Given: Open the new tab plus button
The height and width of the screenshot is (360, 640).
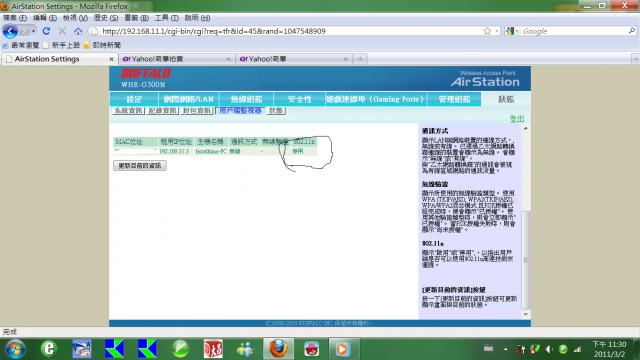Looking at the screenshot, I should (360, 59).
